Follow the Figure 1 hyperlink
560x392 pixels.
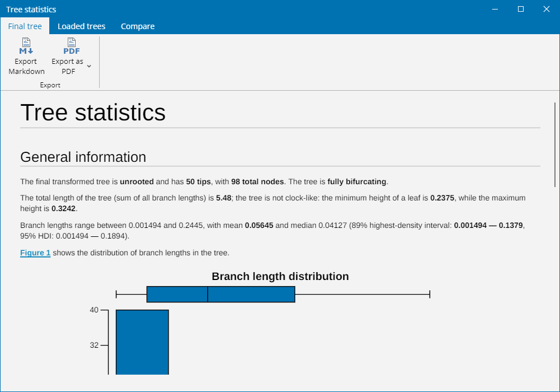coord(35,253)
